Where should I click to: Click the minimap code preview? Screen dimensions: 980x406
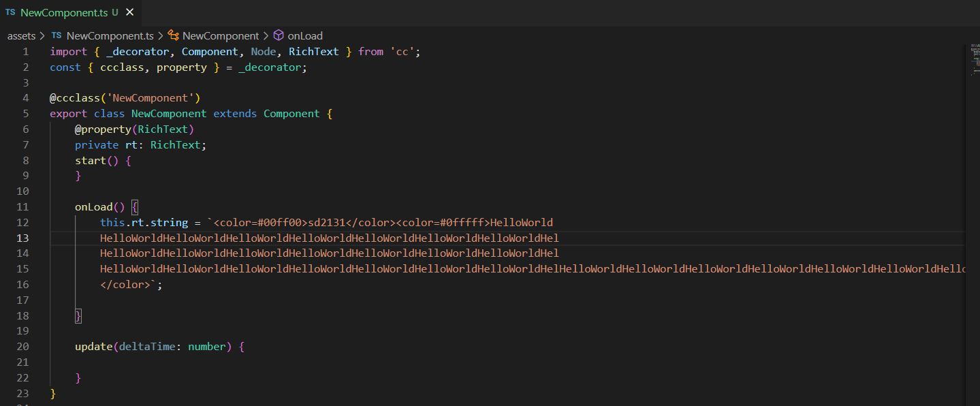[x=974, y=53]
